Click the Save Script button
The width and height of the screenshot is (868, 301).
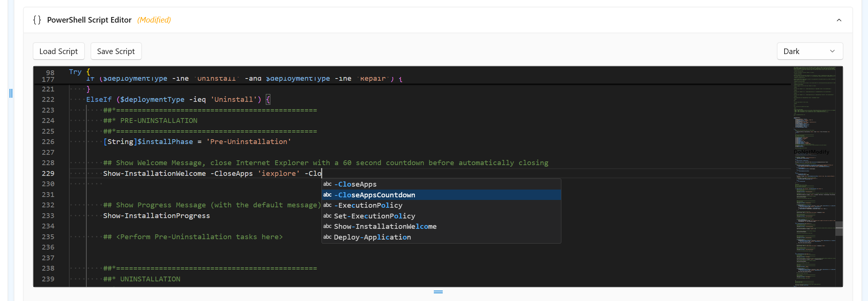[x=116, y=51]
